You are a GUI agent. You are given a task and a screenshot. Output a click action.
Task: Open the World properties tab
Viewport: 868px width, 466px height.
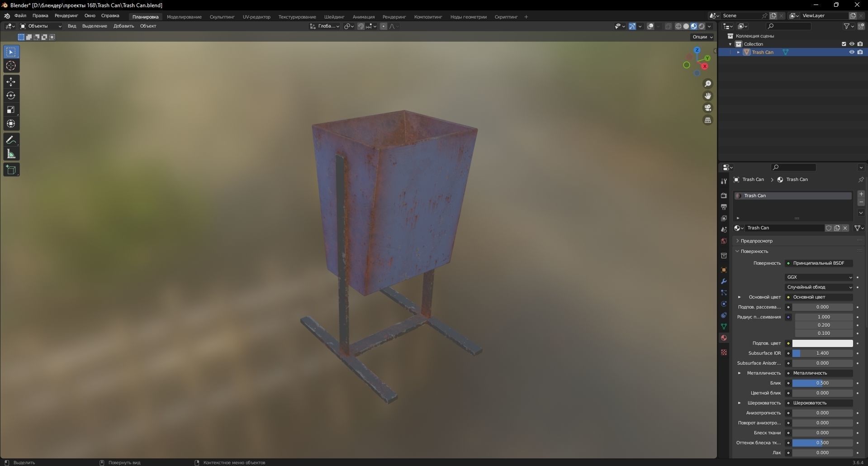(724, 241)
